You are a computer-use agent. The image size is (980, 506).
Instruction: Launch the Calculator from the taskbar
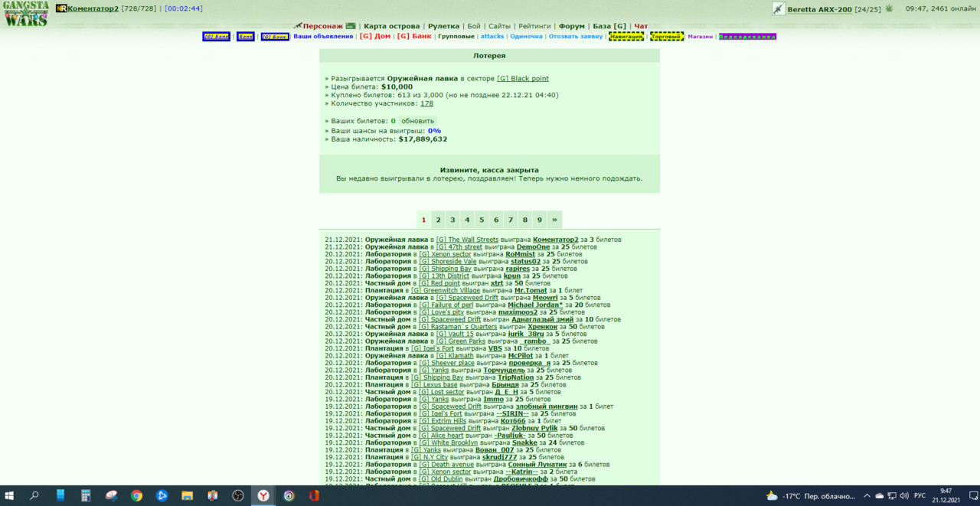[86, 496]
